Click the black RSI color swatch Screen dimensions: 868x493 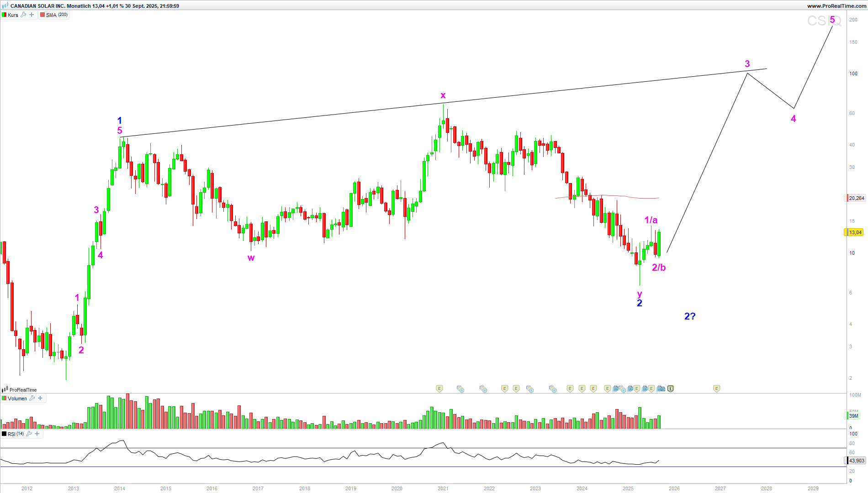(x=4, y=434)
